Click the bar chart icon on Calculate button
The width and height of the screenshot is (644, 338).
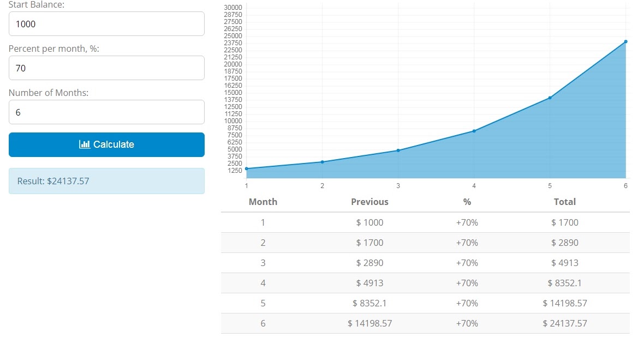click(84, 144)
